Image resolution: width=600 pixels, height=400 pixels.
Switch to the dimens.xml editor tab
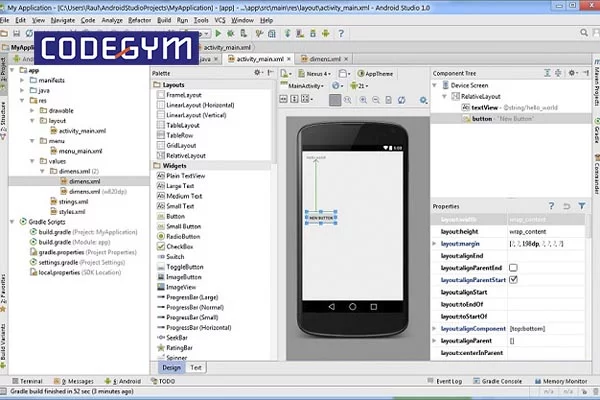324,59
